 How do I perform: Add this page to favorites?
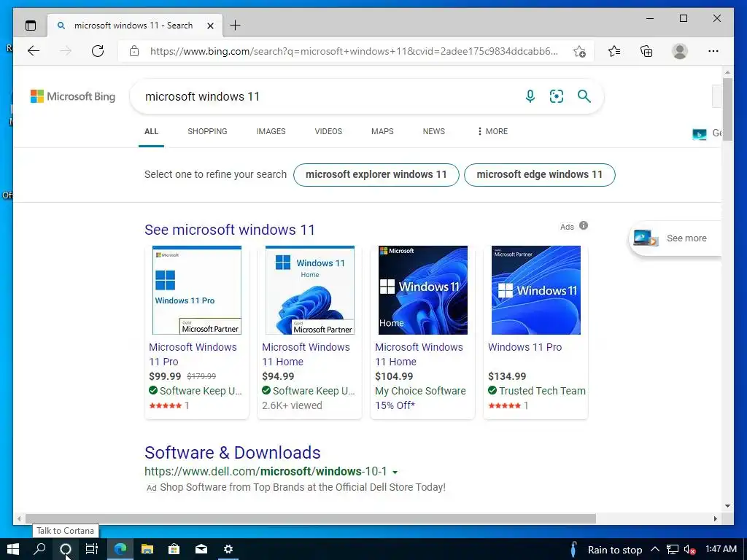[x=579, y=51]
